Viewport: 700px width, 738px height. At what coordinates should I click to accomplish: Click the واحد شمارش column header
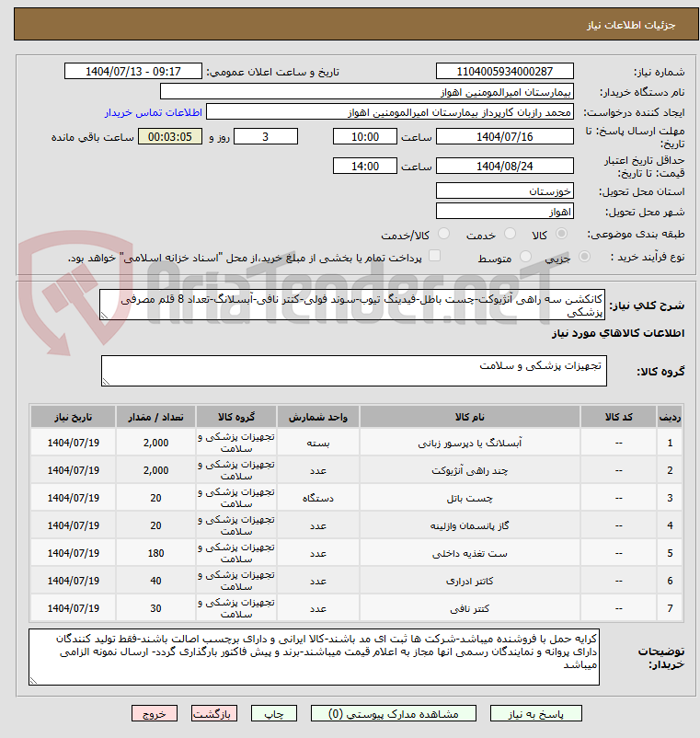pyautogui.click(x=318, y=417)
